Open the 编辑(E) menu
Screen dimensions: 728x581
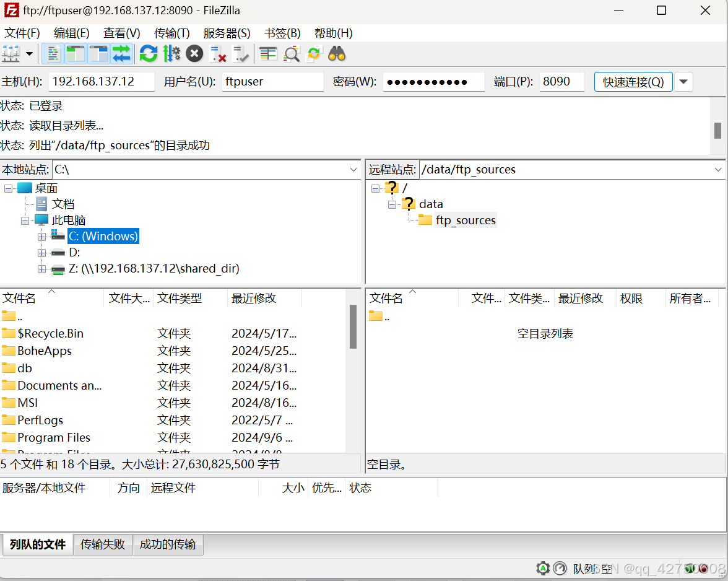tap(72, 33)
